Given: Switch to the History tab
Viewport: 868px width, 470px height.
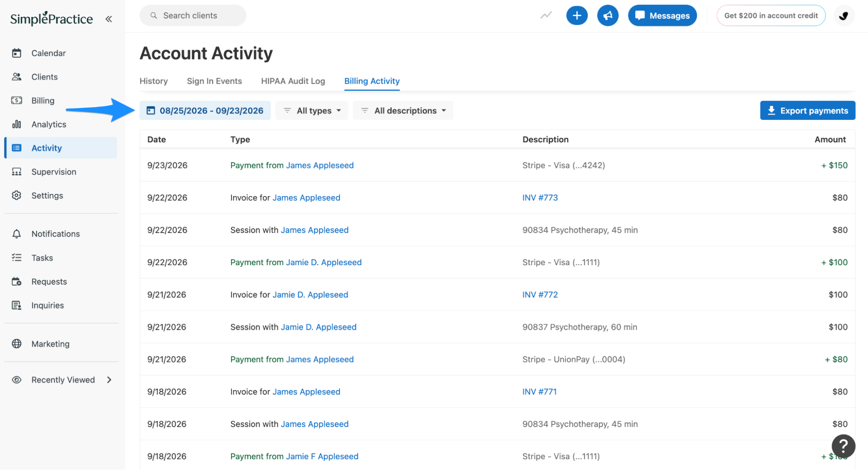Looking at the screenshot, I should 154,81.
